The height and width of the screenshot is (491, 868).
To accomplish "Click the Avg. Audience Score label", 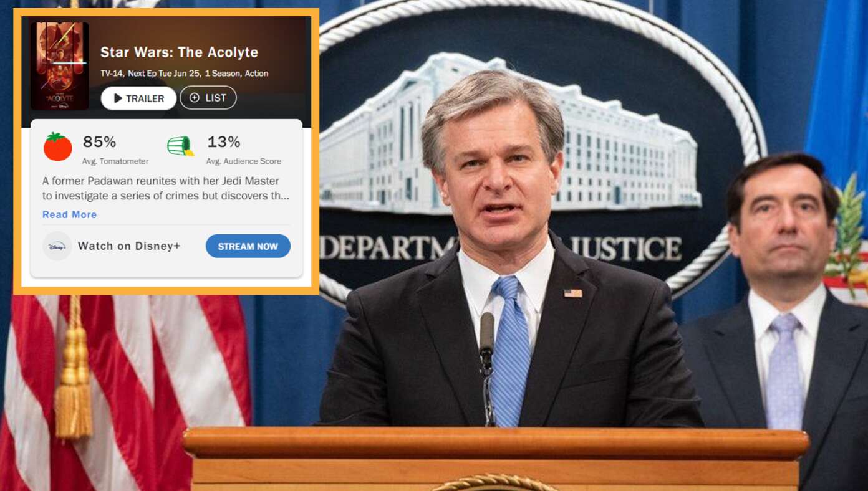I will tap(244, 161).
